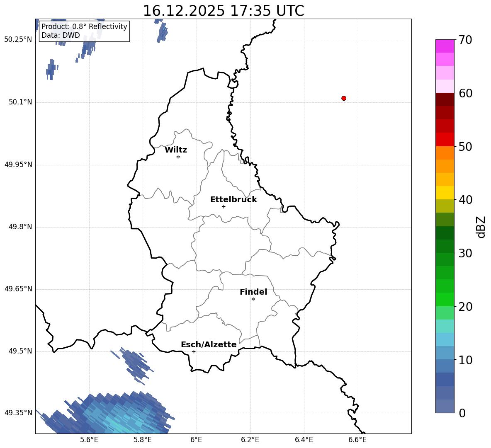Image resolution: width=491 pixels, height=448 pixels.
Task: Click the 0 value on the colorbar
Action: pos(462,413)
